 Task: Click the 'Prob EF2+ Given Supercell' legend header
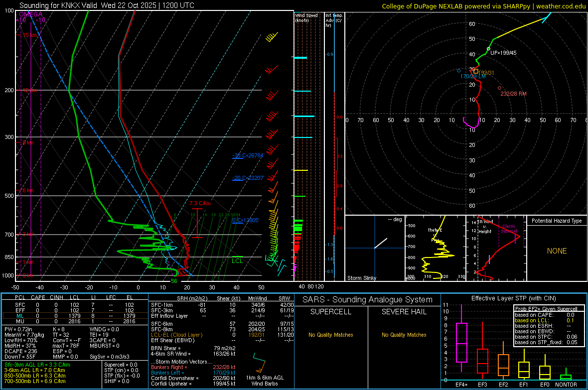click(546, 309)
